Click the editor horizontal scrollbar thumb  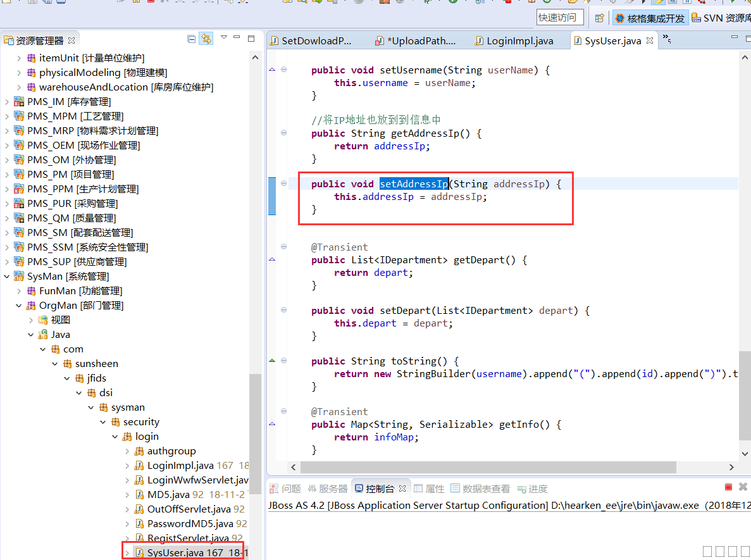[487, 467]
